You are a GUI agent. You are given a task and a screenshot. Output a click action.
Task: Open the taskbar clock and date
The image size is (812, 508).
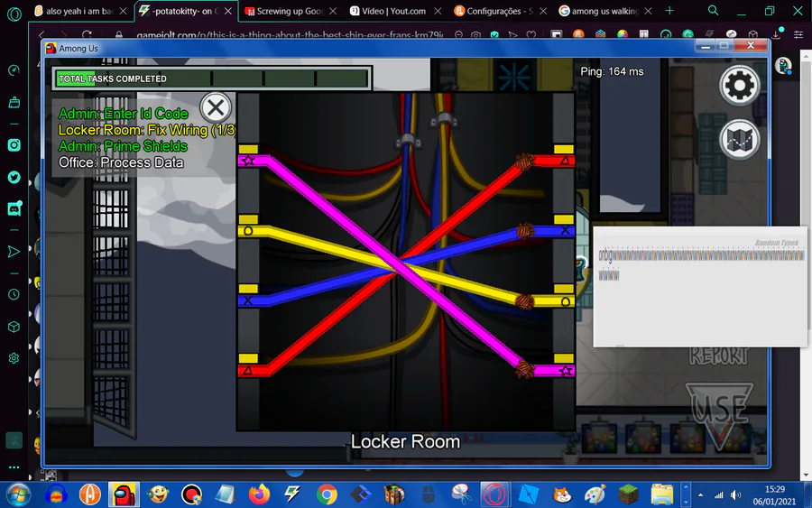(775, 495)
